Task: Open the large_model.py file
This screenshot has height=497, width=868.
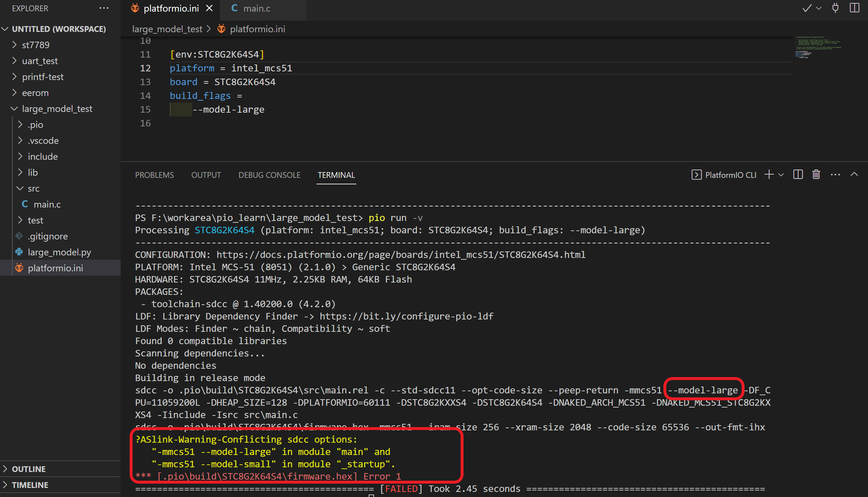Action: (x=60, y=252)
